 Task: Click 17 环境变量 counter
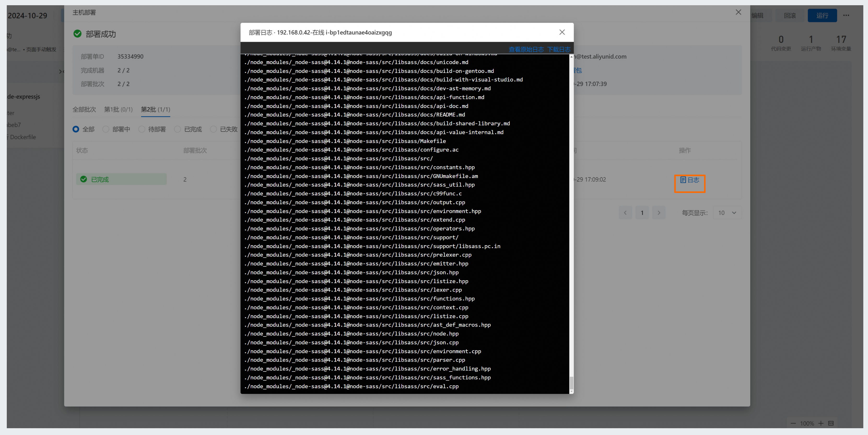841,43
